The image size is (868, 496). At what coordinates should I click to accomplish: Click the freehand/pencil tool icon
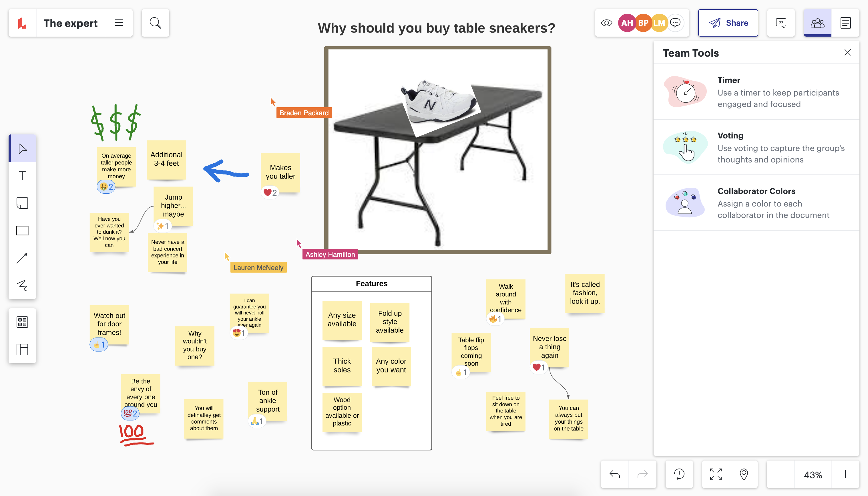(x=23, y=285)
